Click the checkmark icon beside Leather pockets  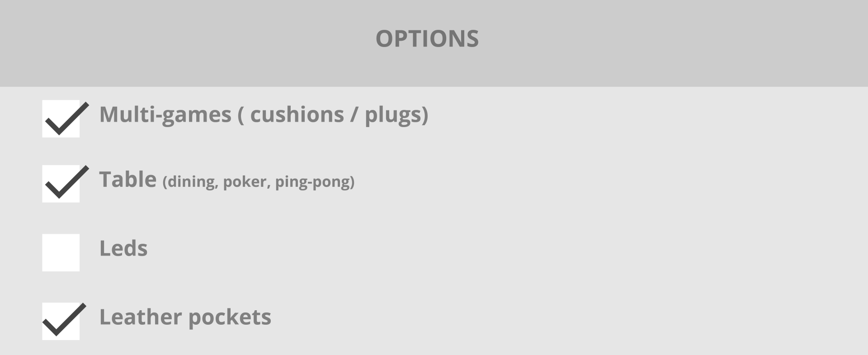coord(64,320)
